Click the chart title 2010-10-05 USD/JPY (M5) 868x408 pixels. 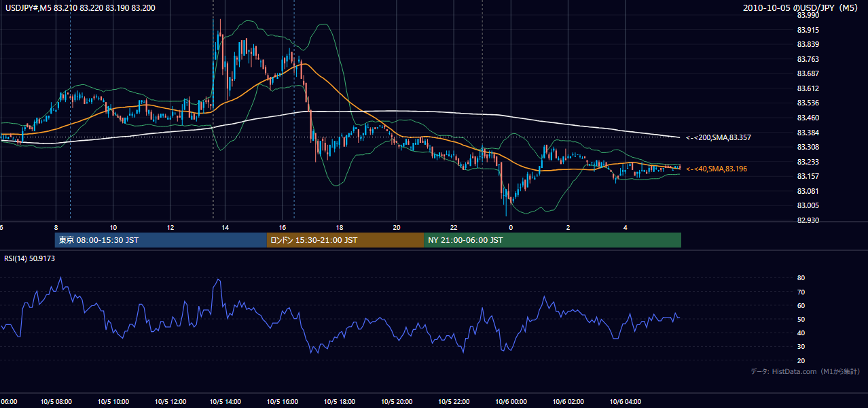point(801,8)
